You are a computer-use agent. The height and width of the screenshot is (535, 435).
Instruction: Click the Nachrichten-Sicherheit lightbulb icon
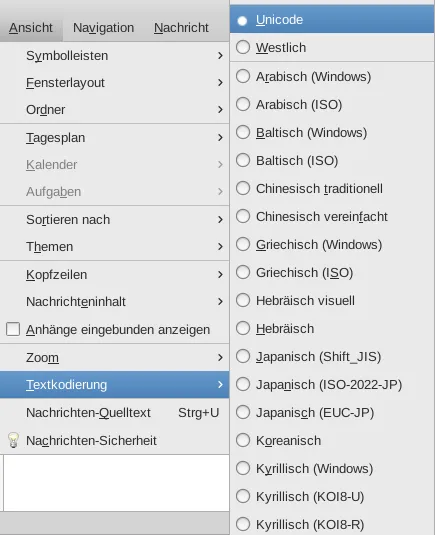click(x=13, y=440)
